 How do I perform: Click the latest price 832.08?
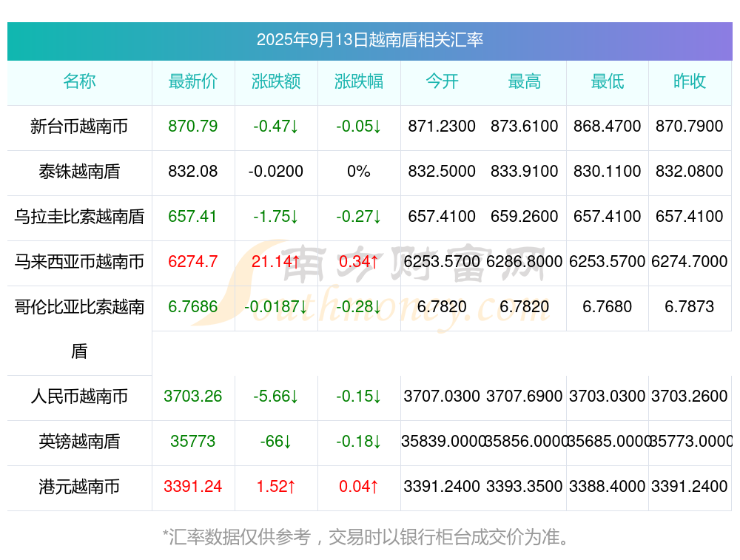tap(193, 172)
